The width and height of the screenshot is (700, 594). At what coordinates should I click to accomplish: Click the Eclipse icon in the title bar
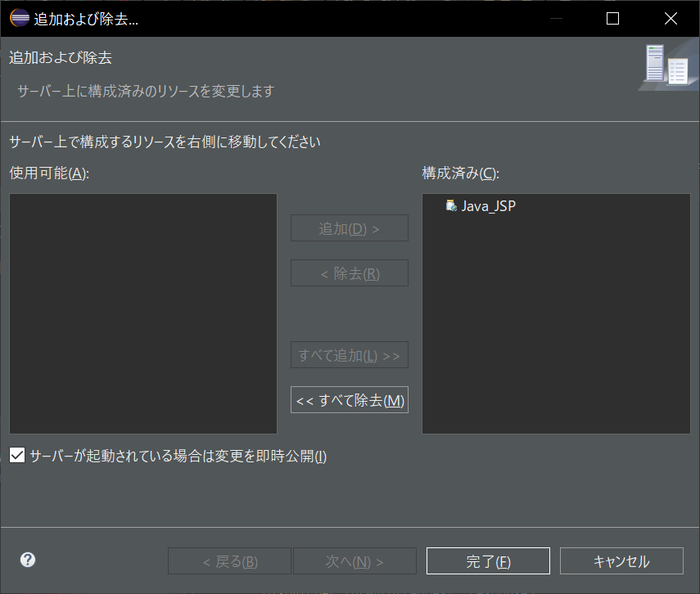[18, 17]
